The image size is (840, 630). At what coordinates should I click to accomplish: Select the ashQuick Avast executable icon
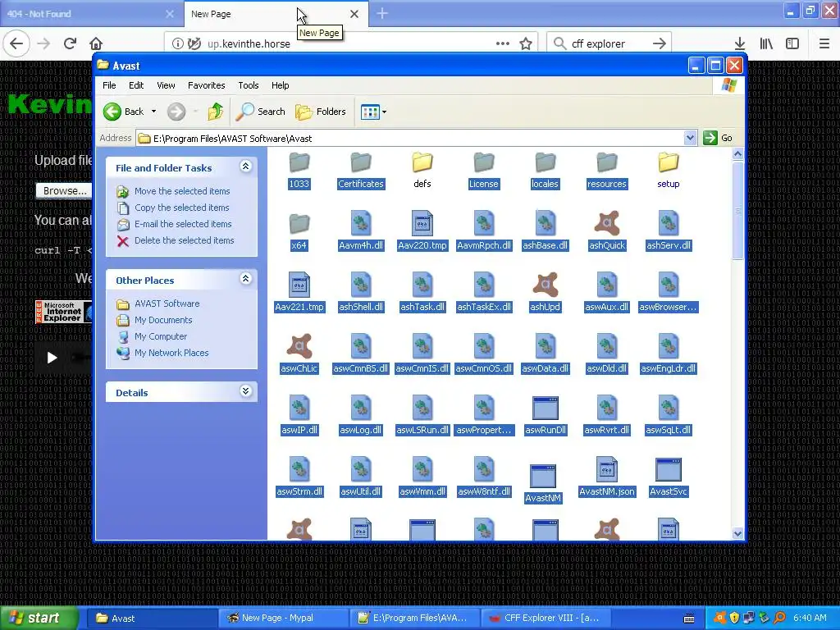606,223
